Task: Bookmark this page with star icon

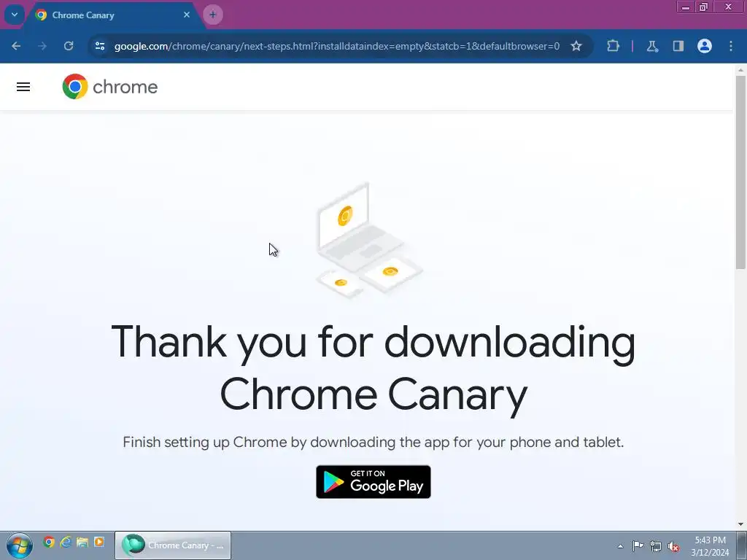Action: tap(576, 46)
